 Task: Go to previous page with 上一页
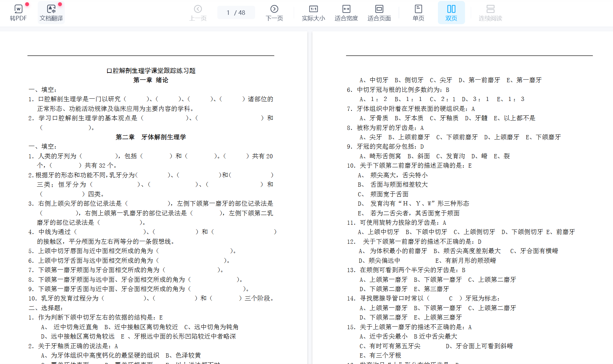point(198,13)
